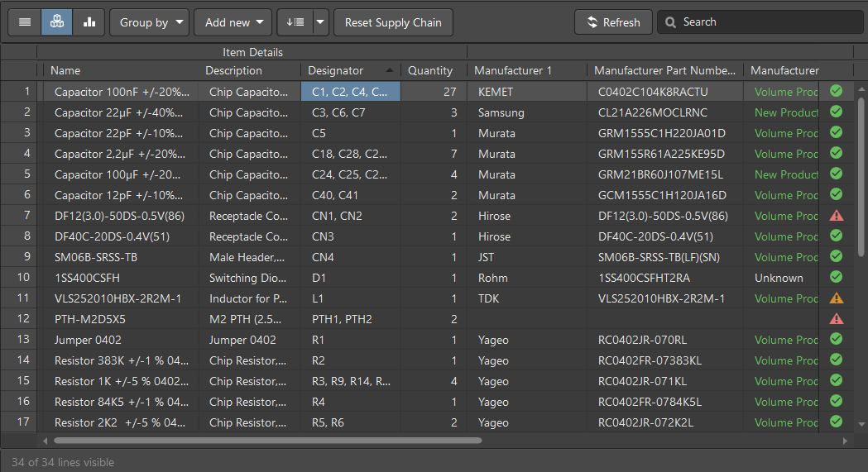Select the Unknown lifecycle cell
The width and height of the screenshot is (868, 472).
pos(780,278)
